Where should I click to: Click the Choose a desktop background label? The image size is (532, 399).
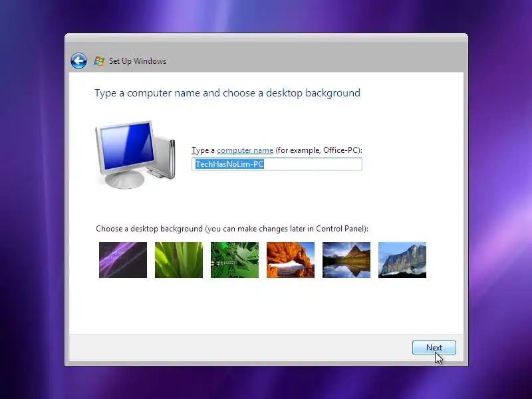tap(232, 229)
